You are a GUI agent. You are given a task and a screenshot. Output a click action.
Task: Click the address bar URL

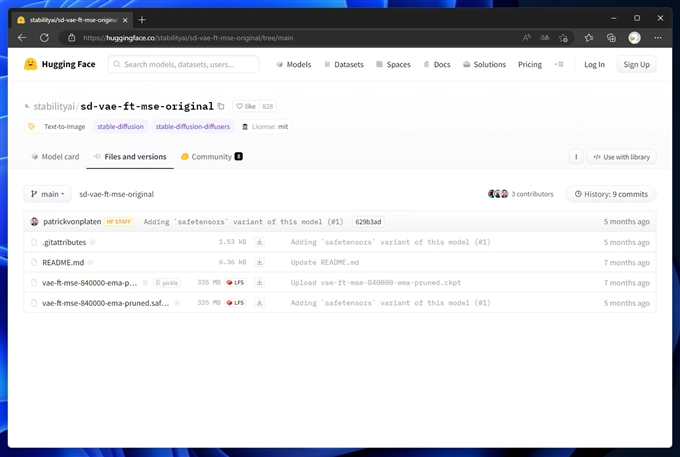[x=188, y=38]
